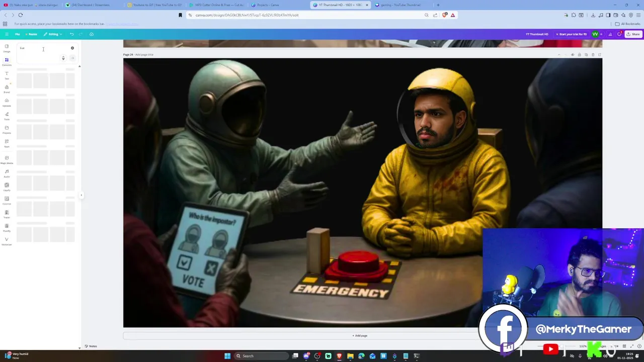Collapse the side panel

click(x=81, y=195)
